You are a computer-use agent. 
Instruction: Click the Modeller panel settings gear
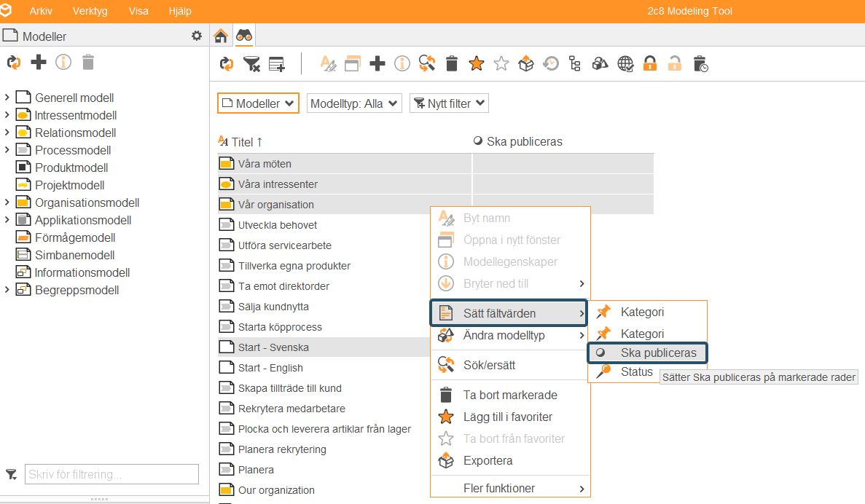tap(196, 36)
